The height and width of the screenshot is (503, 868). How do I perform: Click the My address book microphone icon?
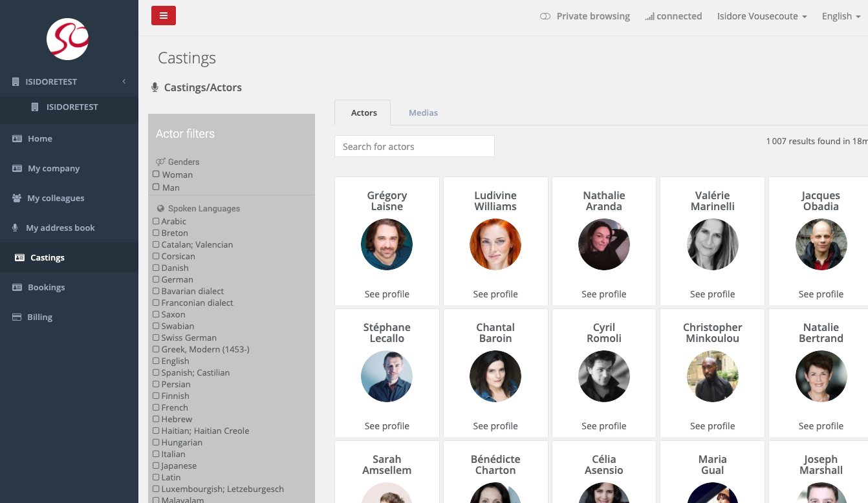[16, 228]
